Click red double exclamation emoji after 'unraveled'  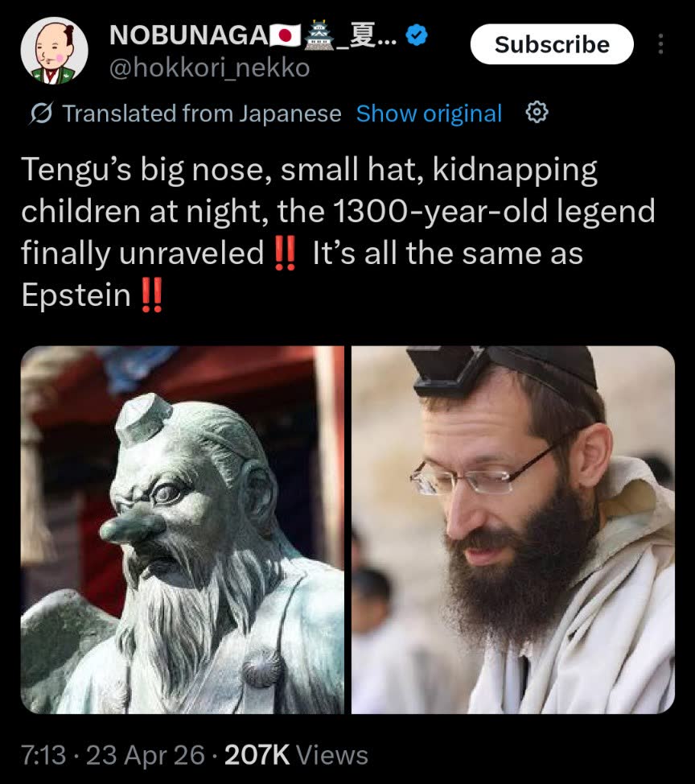coord(286,254)
